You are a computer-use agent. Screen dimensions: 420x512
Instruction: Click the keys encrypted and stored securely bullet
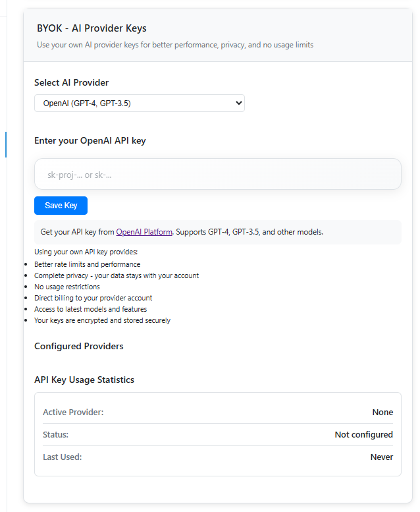tap(102, 320)
